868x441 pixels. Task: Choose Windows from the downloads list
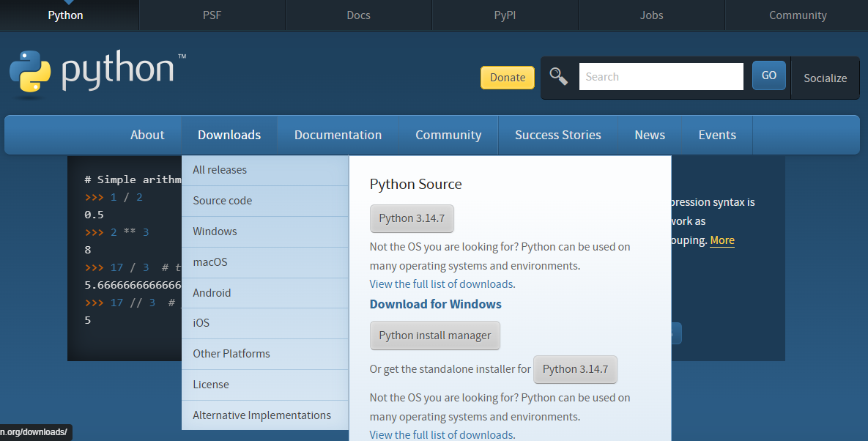pos(264,231)
